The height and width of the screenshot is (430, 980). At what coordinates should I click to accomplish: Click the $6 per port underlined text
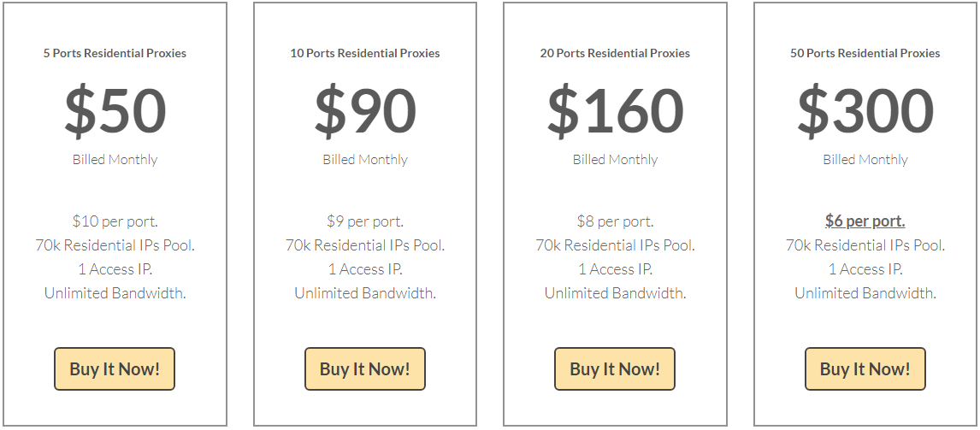tap(865, 221)
